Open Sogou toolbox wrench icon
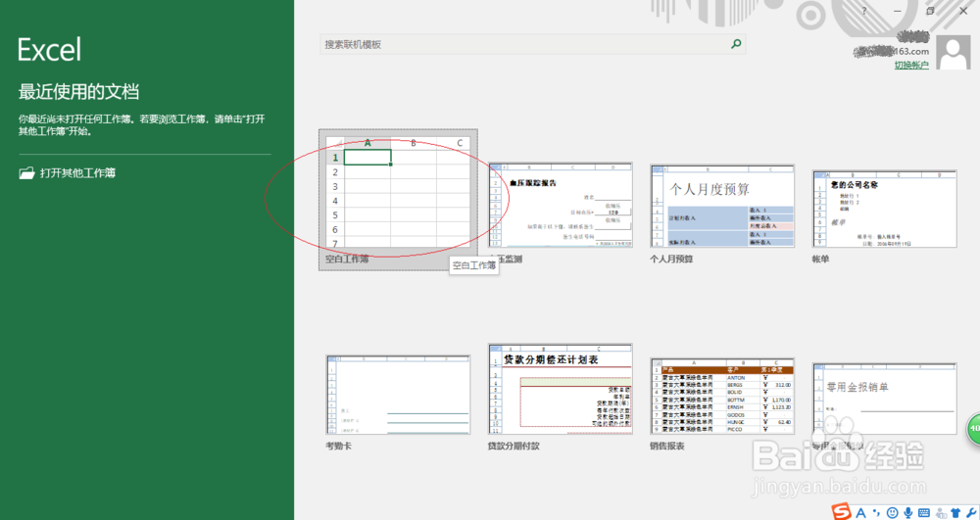The width and height of the screenshot is (980, 520). click(x=971, y=512)
